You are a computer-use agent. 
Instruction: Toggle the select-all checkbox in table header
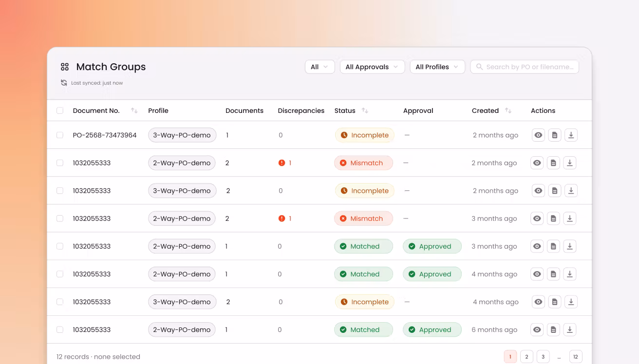click(60, 110)
